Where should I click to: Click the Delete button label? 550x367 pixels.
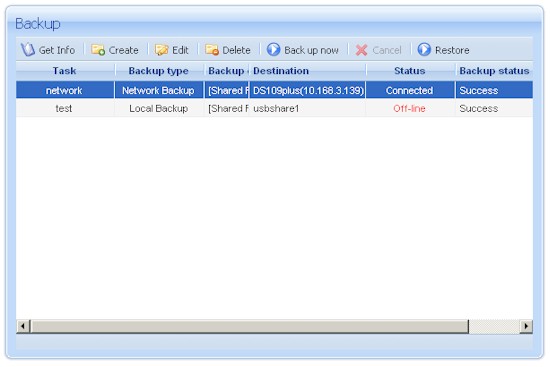(236, 50)
